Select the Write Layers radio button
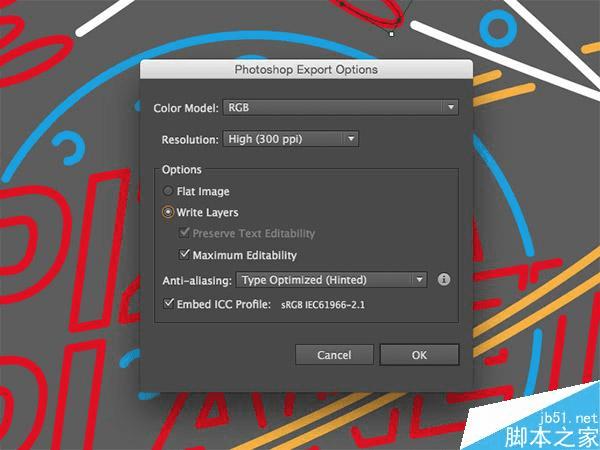 pos(168,212)
